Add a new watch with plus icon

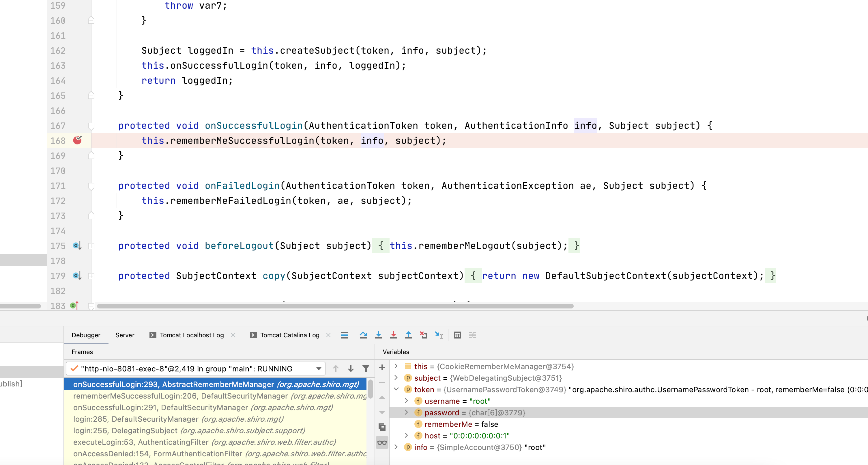(x=382, y=368)
